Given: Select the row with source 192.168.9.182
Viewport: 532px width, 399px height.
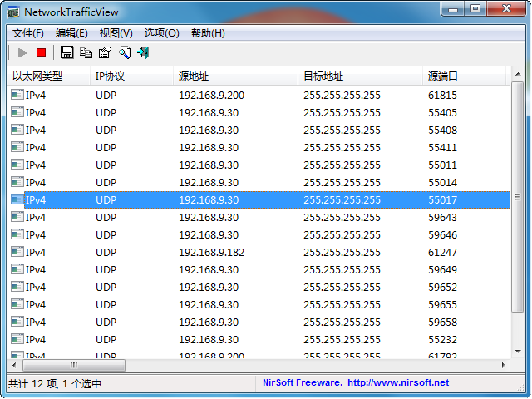Looking at the screenshot, I should tap(211, 252).
